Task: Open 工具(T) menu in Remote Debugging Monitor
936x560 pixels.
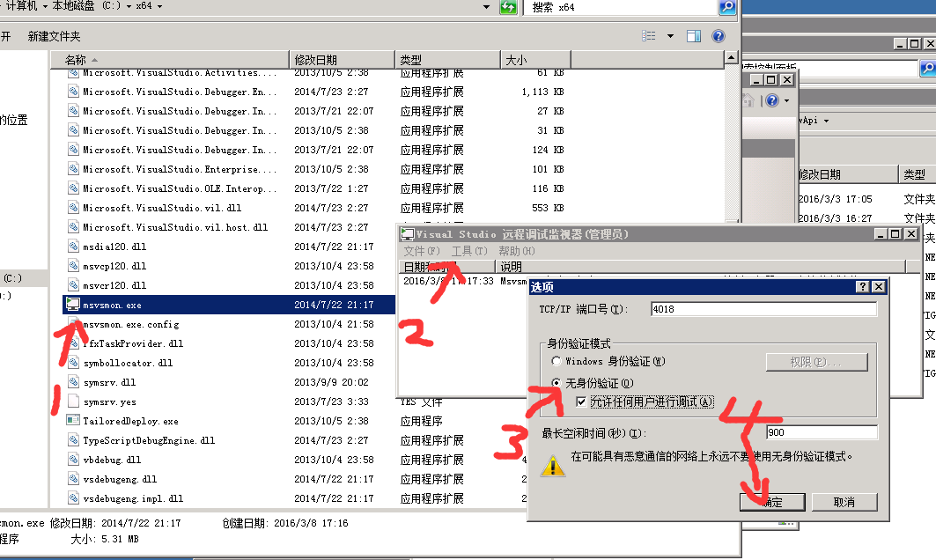Action: [469, 251]
